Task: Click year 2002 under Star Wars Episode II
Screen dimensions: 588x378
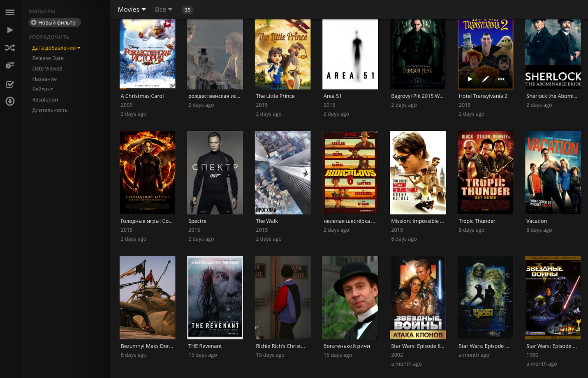Action: pos(397,355)
